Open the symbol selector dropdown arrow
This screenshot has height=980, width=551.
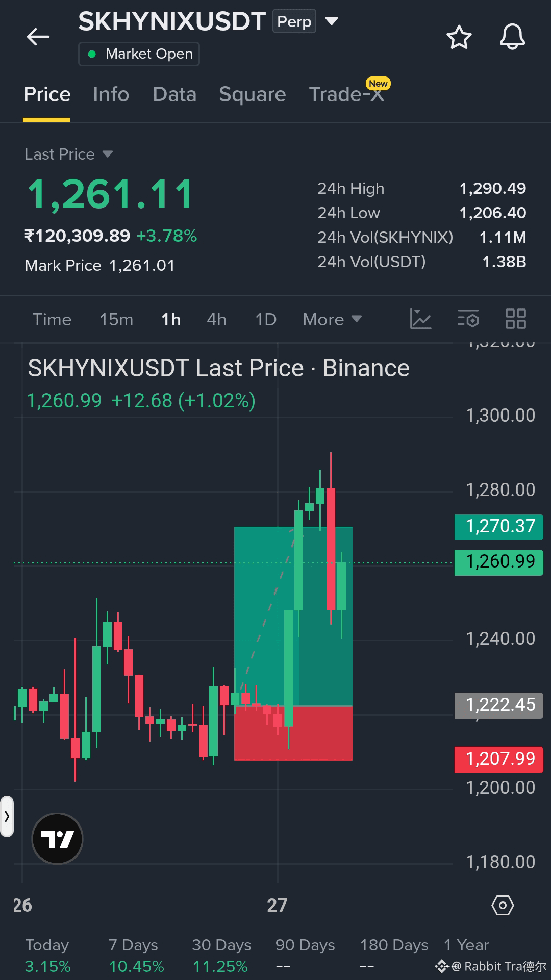[x=332, y=21]
